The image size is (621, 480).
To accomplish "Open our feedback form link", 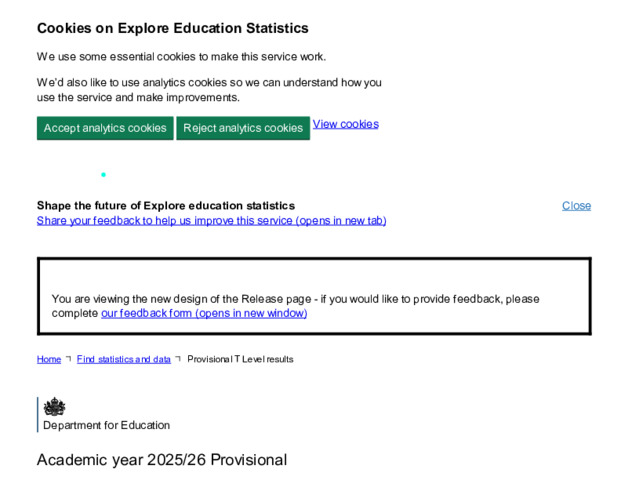I will 204,313.
